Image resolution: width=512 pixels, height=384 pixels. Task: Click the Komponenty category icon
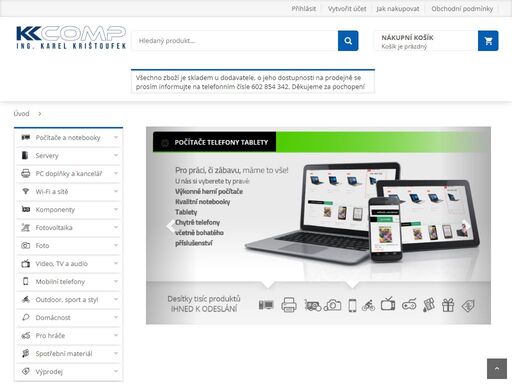tap(26, 209)
